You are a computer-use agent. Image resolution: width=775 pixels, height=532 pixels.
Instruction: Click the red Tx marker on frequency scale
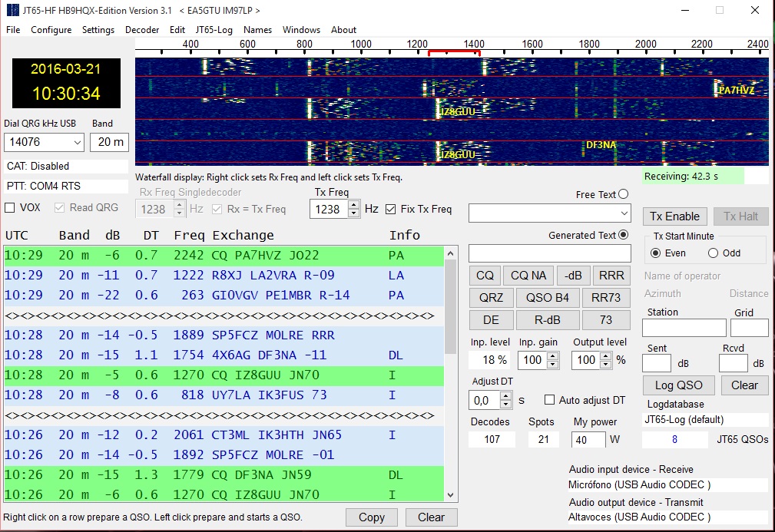click(x=454, y=53)
